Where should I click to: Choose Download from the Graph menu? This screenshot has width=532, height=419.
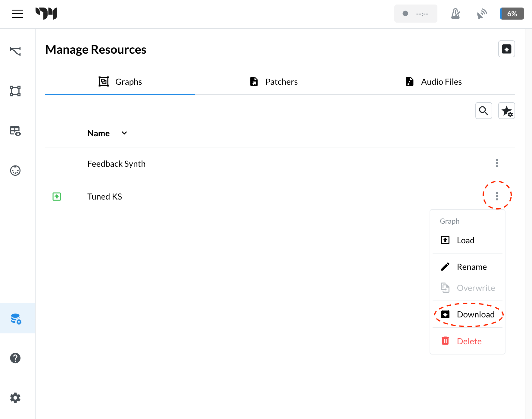click(x=468, y=314)
